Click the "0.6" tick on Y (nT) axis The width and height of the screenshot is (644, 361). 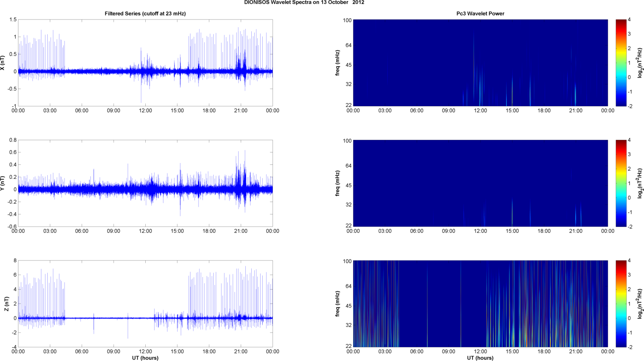pyautogui.click(x=13, y=153)
